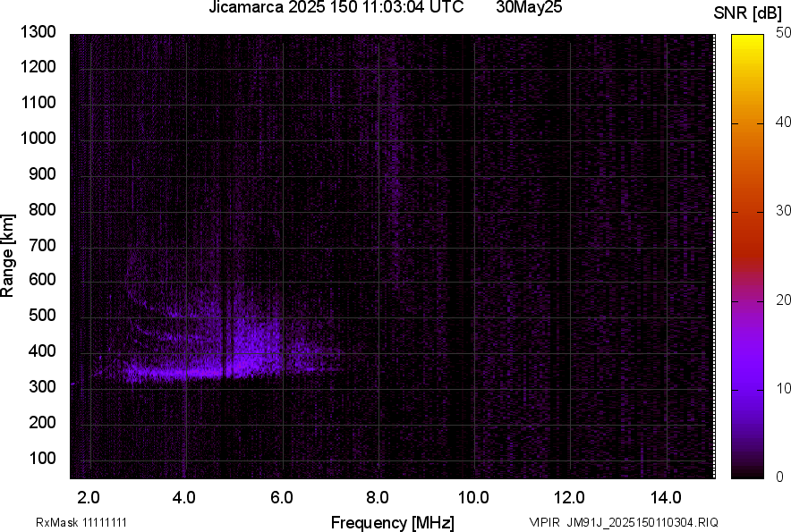This screenshot has height=532, width=791.
Task: Click the colorbar tick label '30'
Action: (783, 210)
